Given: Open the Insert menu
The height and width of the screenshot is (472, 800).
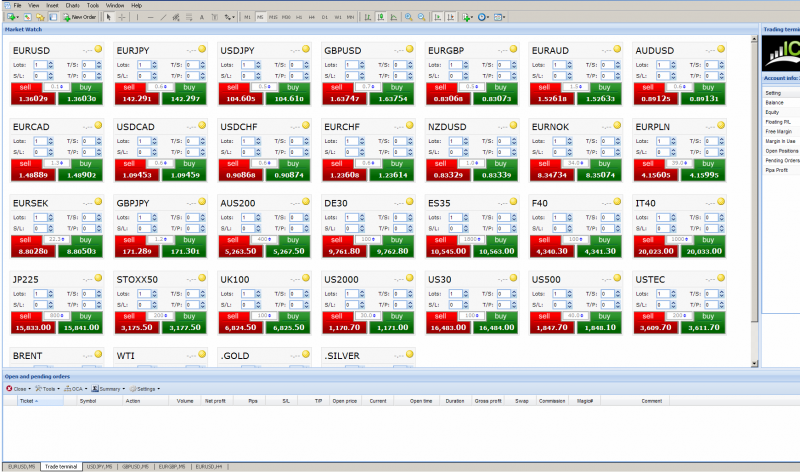Looking at the screenshot, I should pos(52,5).
